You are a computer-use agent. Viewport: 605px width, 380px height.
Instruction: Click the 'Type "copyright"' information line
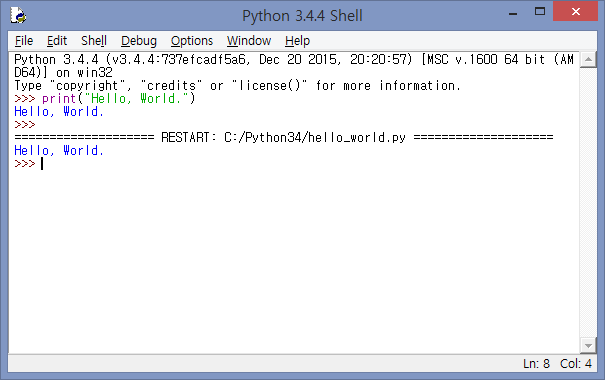(x=237, y=85)
